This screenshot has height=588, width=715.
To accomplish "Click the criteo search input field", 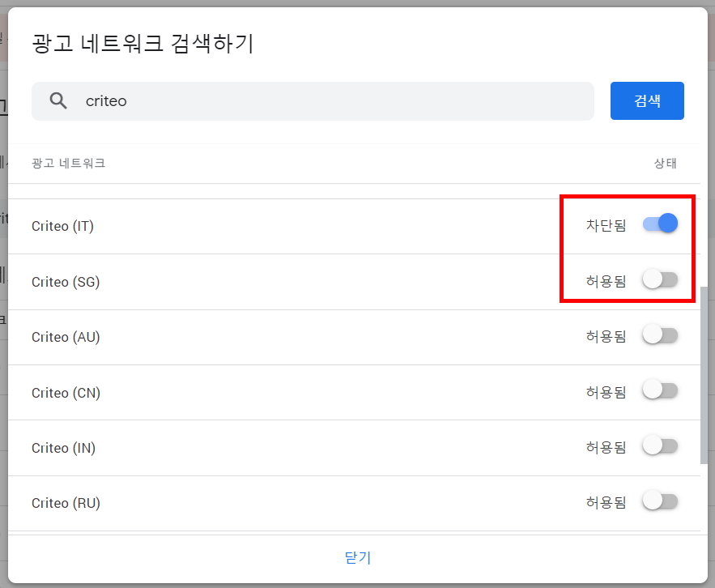I will tap(313, 100).
